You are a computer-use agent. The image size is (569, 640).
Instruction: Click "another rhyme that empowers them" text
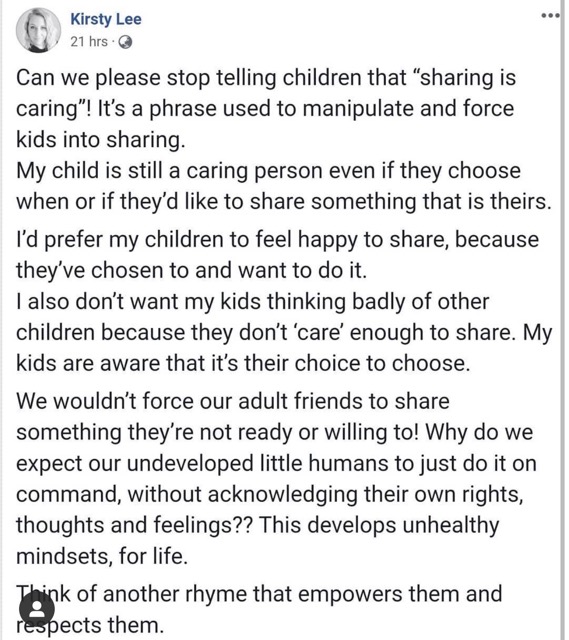click(281, 594)
